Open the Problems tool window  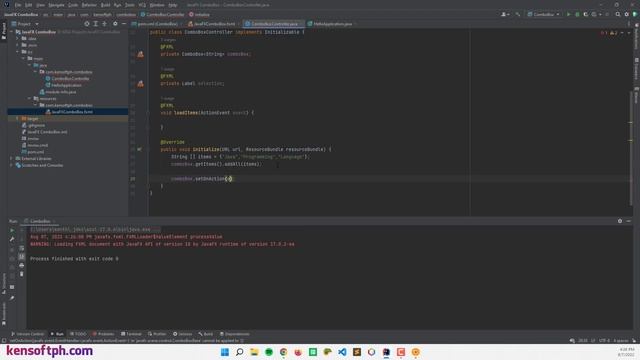click(103, 334)
